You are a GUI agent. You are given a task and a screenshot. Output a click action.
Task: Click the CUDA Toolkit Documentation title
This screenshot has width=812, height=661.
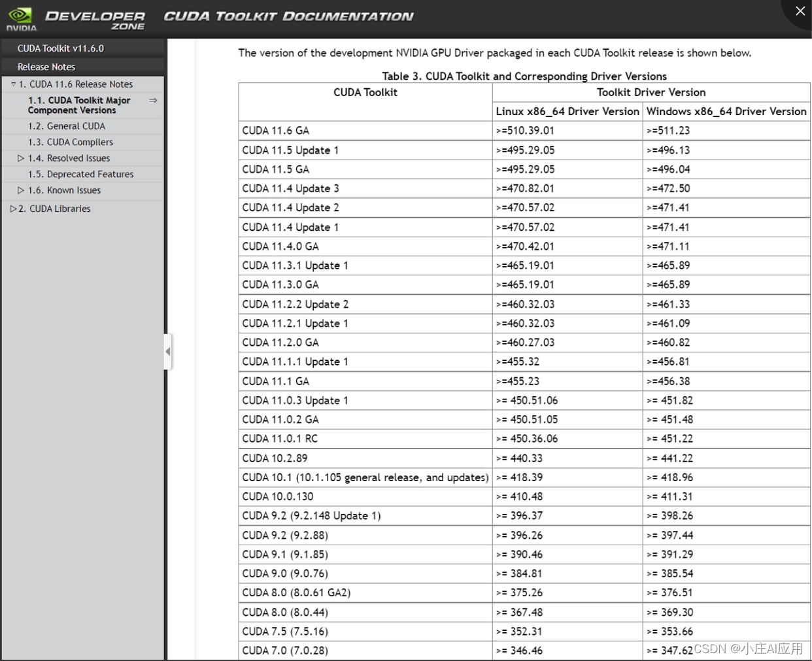click(x=288, y=16)
